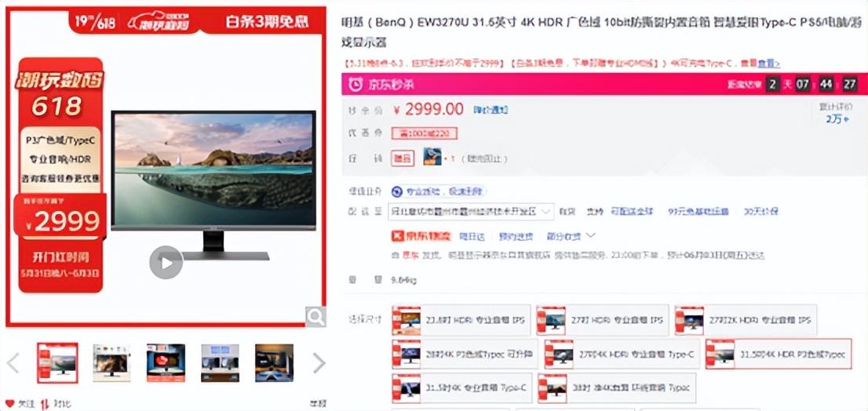Select the 23.8-inch HDRi IPS size option
The image size is (868, 411).
point(461,320)
